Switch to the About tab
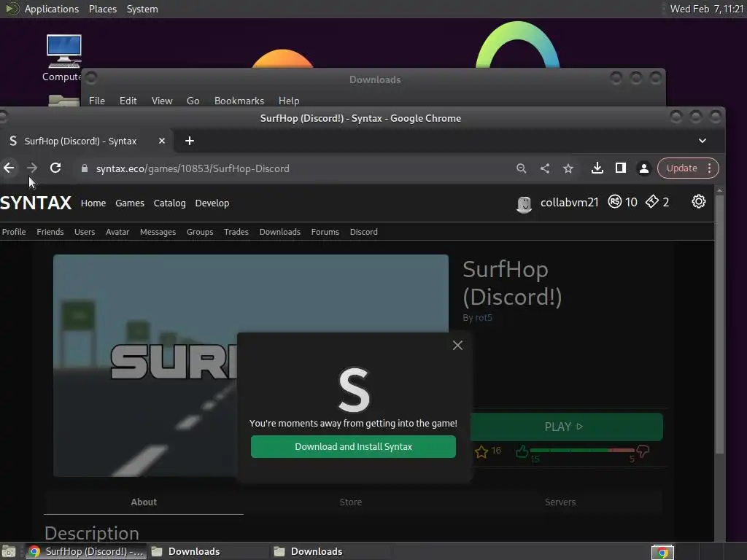The height and width of the screenshot is (560, 747). (x=144, y=502)
